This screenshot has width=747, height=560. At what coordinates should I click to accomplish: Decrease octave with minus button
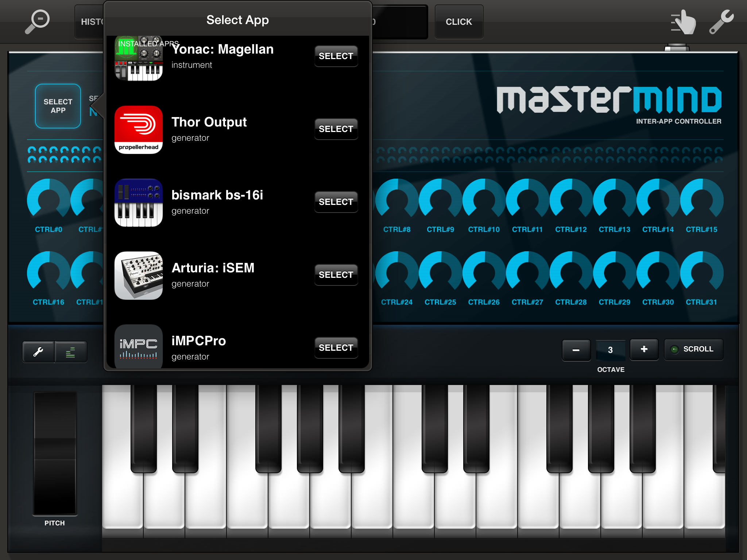click(x=576, y=350)
